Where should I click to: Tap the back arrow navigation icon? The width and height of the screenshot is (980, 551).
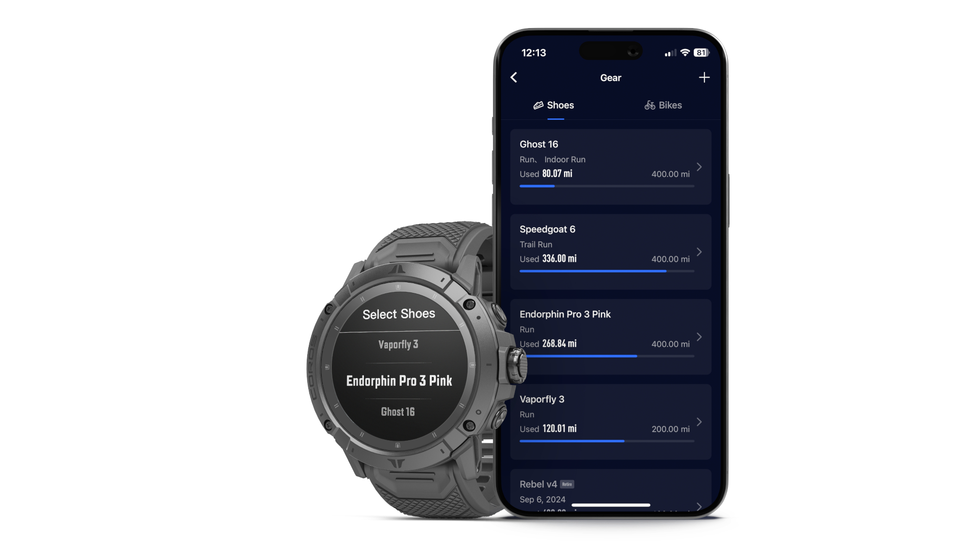click(513, 78)
